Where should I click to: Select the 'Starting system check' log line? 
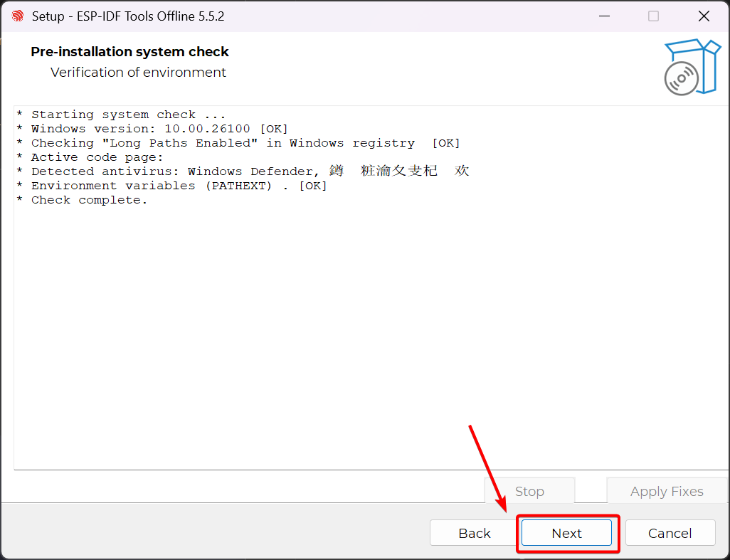121,115
